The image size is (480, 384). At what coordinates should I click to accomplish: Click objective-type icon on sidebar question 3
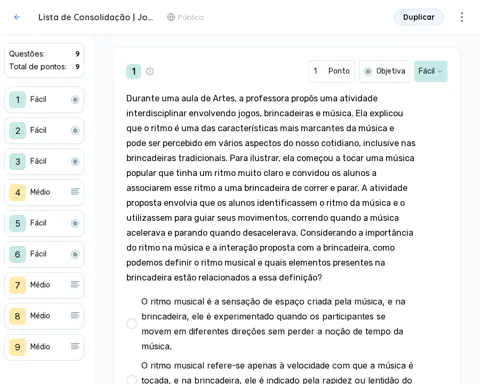tap(75, 161)
